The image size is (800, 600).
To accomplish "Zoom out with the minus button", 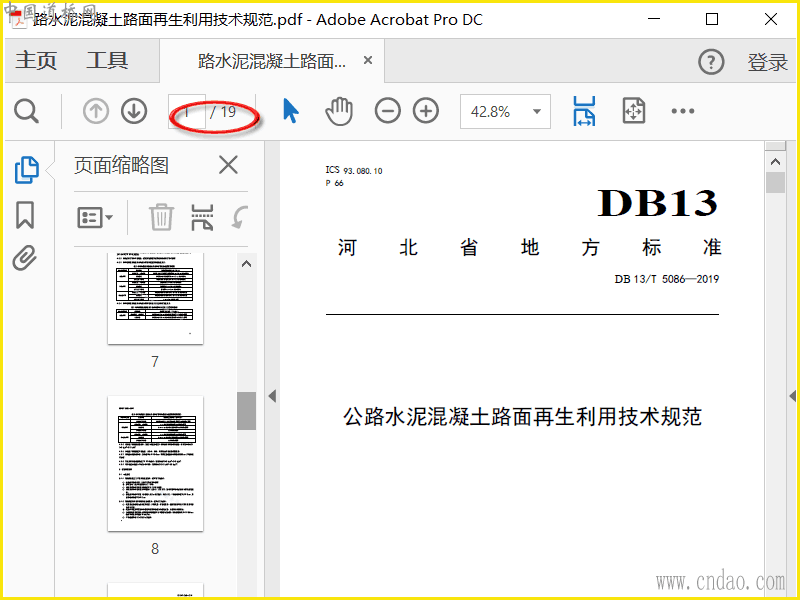I will click(388, 111).
